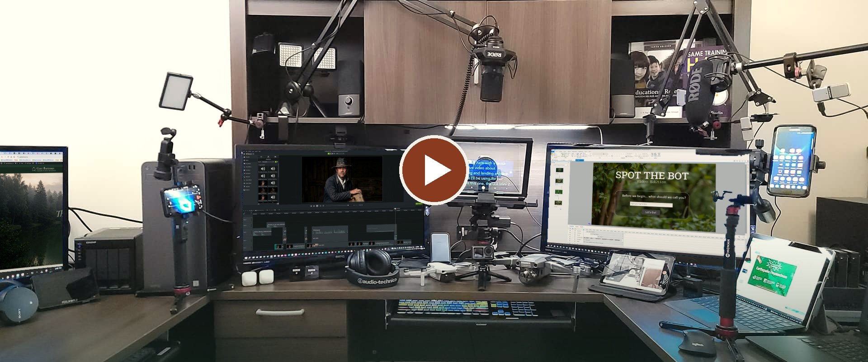Select the third slide thumbnail in the presentation slide panel

[x=559, y=192]
